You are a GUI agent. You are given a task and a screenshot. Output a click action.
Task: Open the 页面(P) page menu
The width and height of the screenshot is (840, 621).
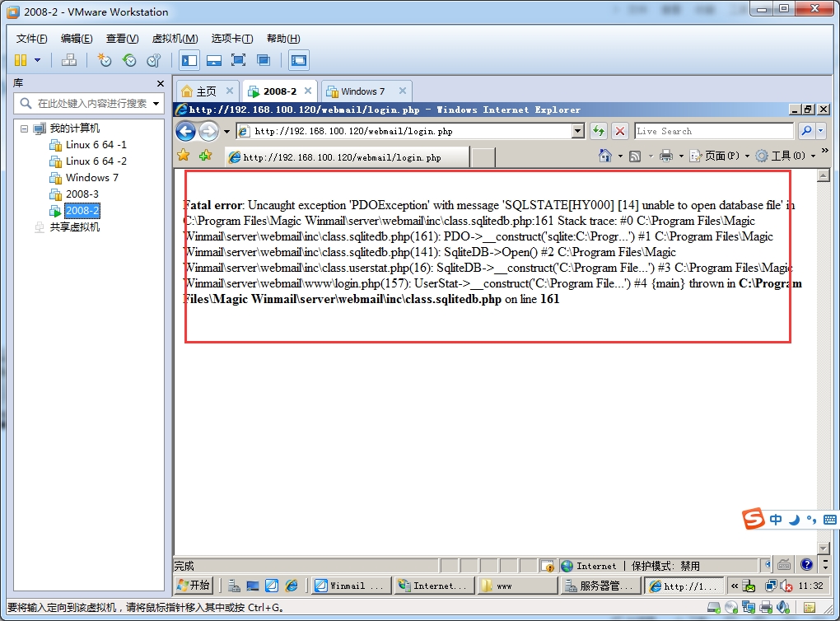(x=718, y=156)
